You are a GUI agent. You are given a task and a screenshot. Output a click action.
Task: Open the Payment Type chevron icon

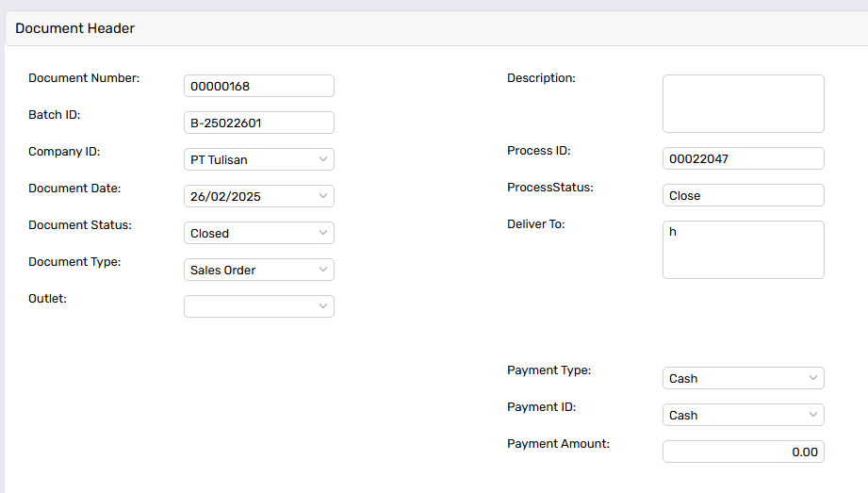point(813,378)
